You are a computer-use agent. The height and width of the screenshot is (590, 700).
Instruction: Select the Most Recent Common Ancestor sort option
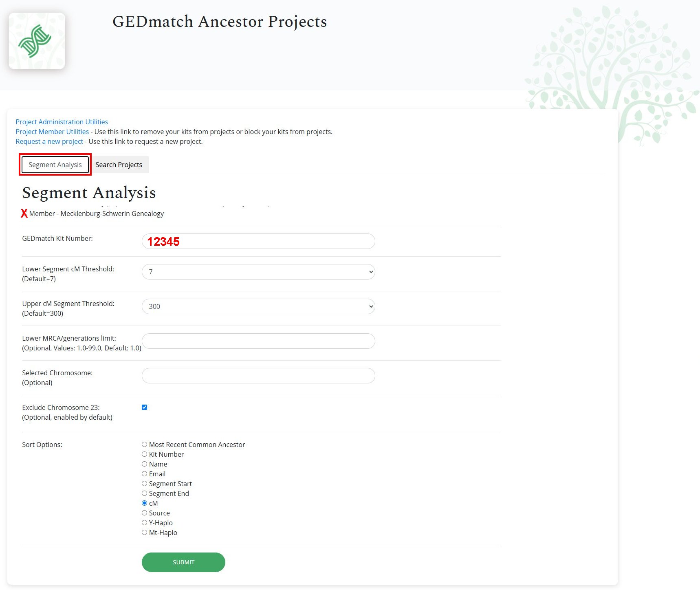(144, 444)
